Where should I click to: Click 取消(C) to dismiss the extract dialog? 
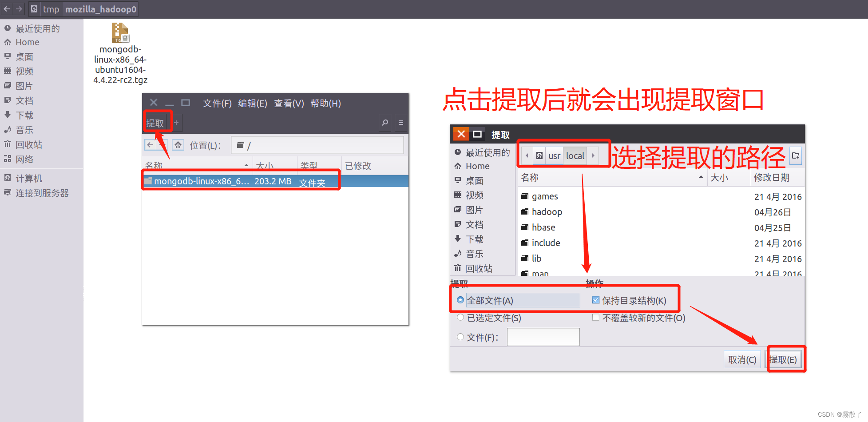[742, 359]
